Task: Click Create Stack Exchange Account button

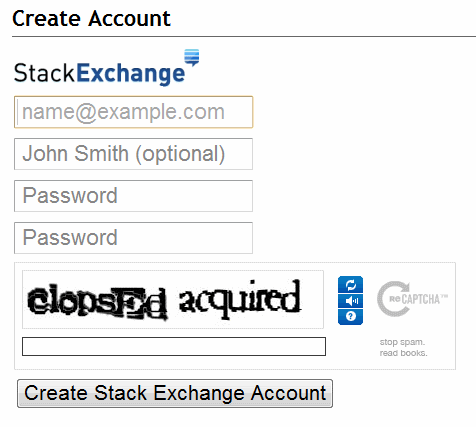Action: coord(175,393)
